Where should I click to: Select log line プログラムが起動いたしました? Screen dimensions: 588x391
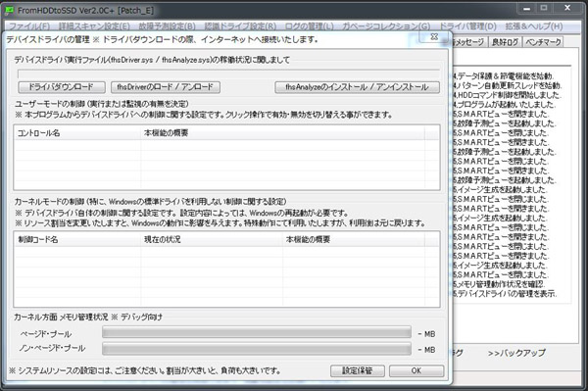tap(504, 105)
